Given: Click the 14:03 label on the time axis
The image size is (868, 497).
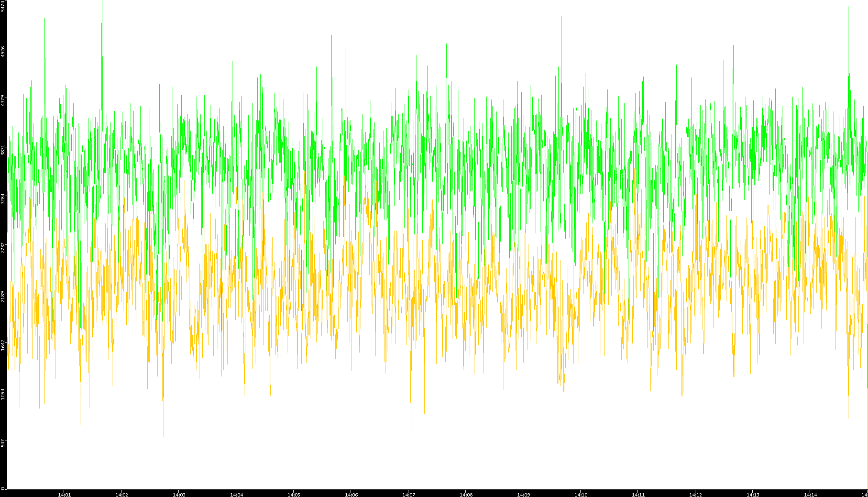Looking at the screenshot, I should point(179,495).
